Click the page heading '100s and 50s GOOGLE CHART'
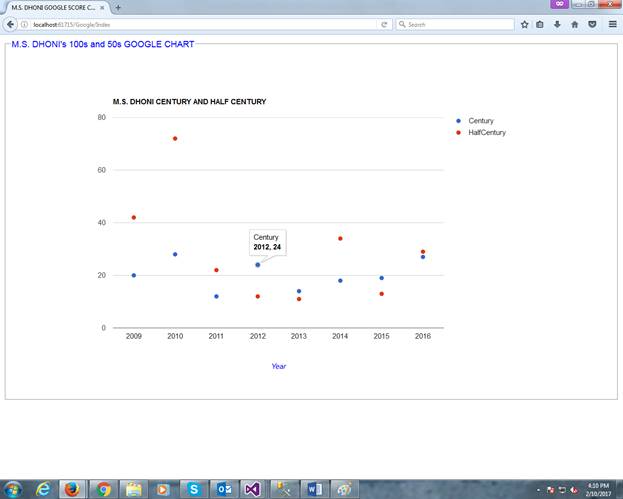The image size is (623, 499). pos(132,44)
